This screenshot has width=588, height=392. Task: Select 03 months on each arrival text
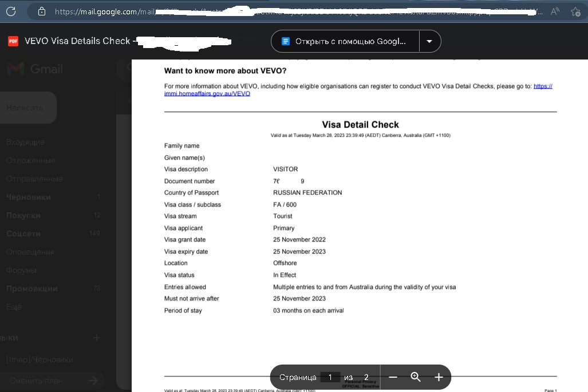coord(308,310)
